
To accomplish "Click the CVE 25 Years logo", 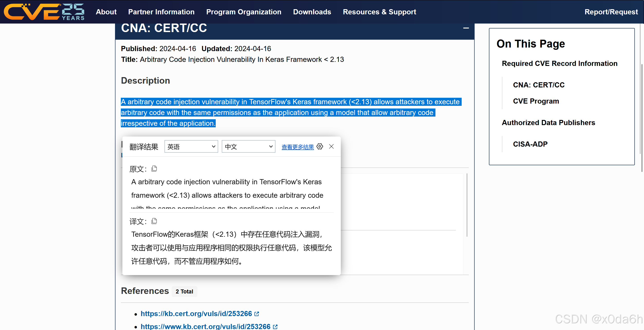I will coord(44,12).
